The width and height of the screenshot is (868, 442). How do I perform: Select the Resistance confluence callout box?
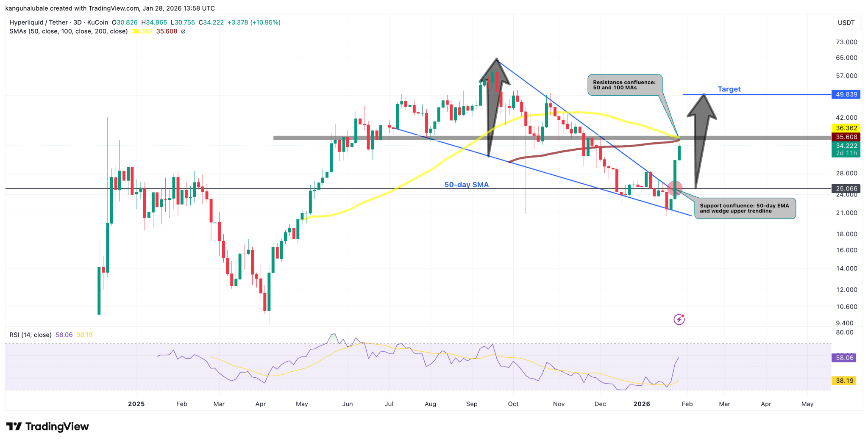624,85
